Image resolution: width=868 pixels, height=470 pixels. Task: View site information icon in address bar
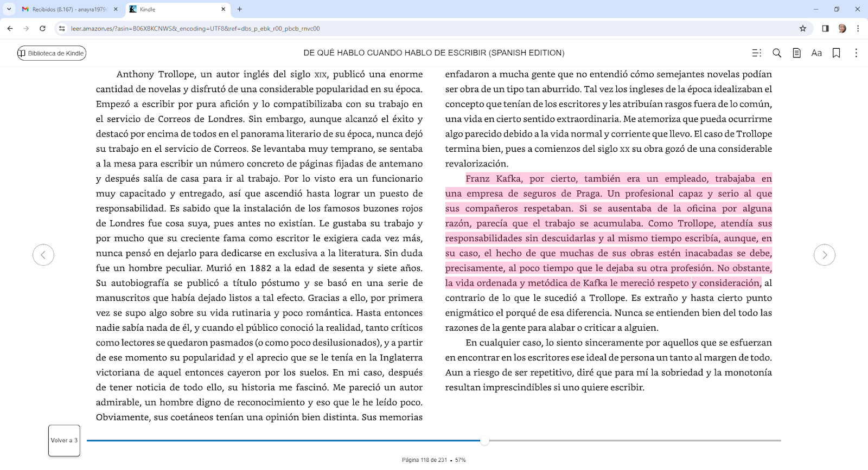(x=62, y=28)
